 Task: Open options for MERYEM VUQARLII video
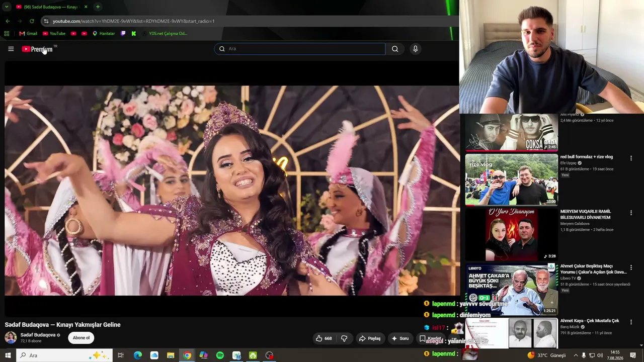point(631,213)
